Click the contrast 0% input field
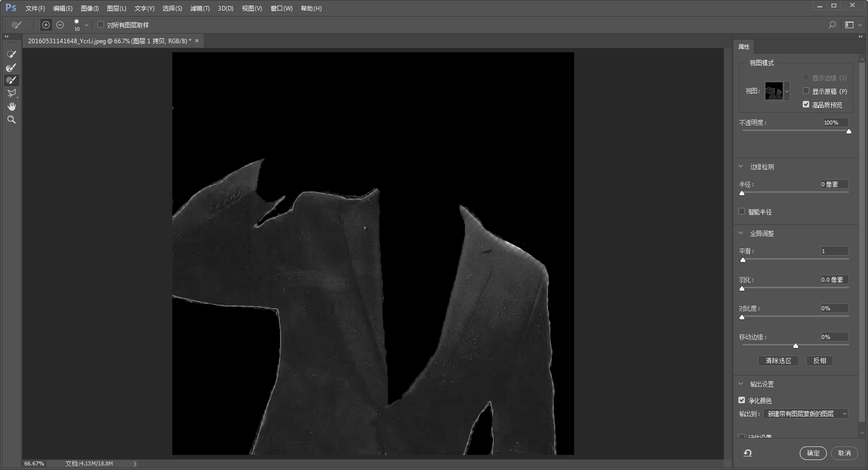 pyautogui.click(x=834, y=308)
